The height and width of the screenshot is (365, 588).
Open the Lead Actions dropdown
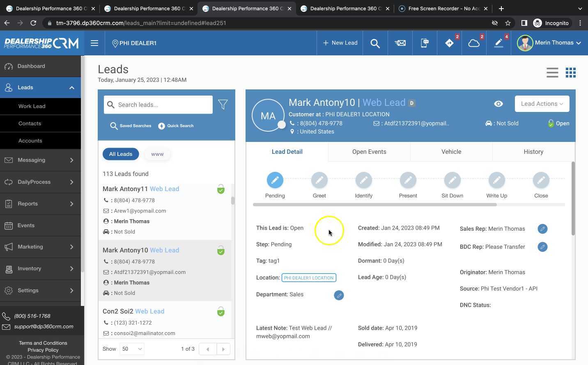[542, 104]
